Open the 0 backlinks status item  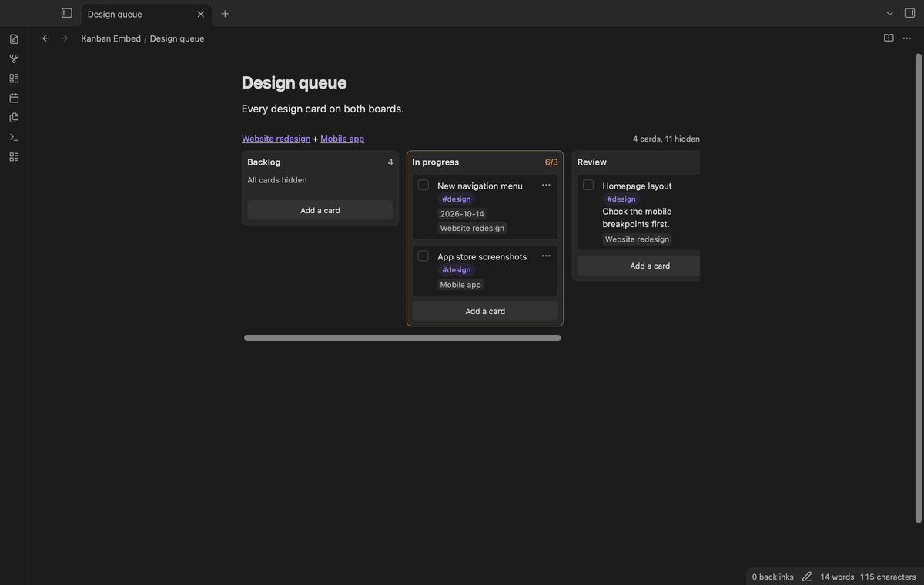(772, 577)
